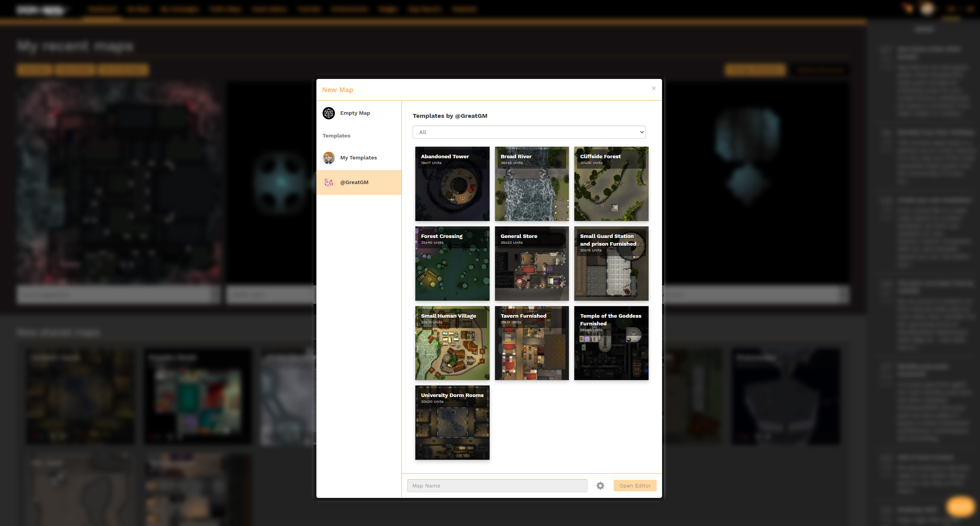The image size is (980, 526).
Task: Click the Abandoned Tower template icon
Action: pos(452,184)
